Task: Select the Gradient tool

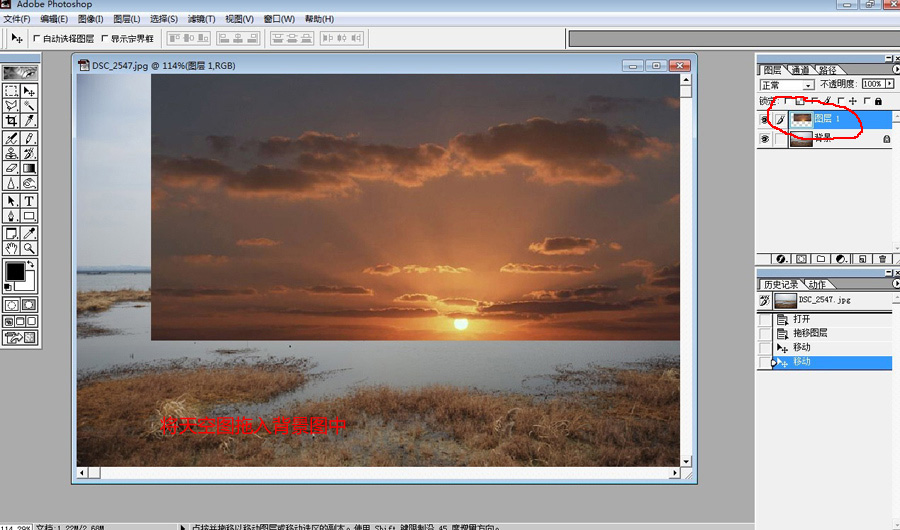Action: point(29,168)
